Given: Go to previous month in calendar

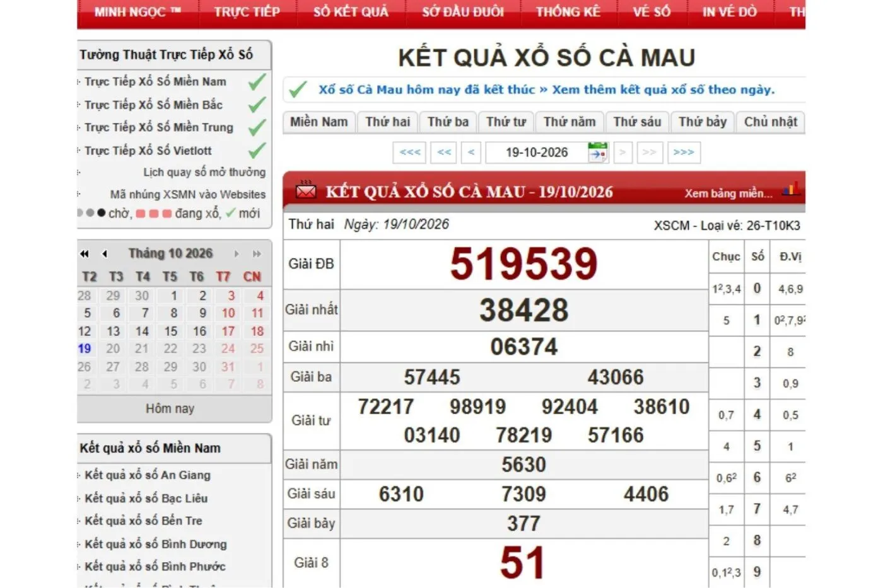Looking at the screenshot, I should point(105,254).
